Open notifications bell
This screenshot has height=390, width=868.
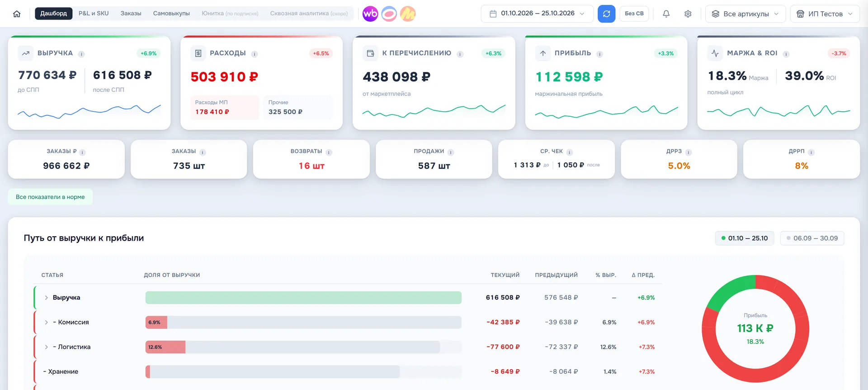pos(666,14)
